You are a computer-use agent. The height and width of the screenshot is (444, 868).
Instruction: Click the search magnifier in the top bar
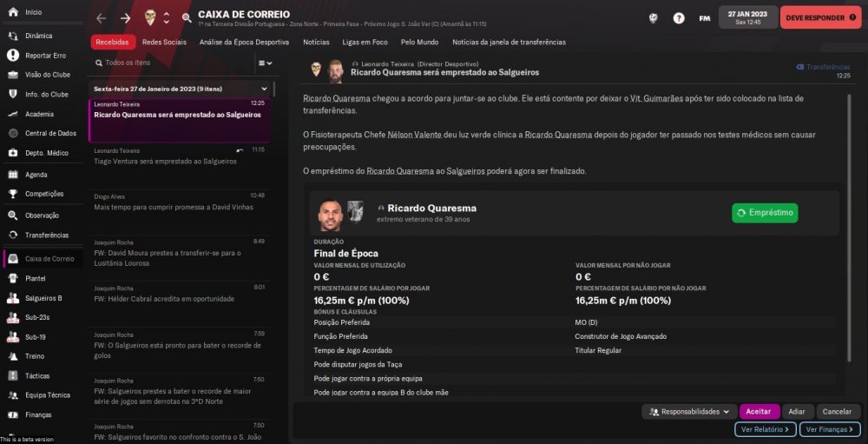coord(187,18)
